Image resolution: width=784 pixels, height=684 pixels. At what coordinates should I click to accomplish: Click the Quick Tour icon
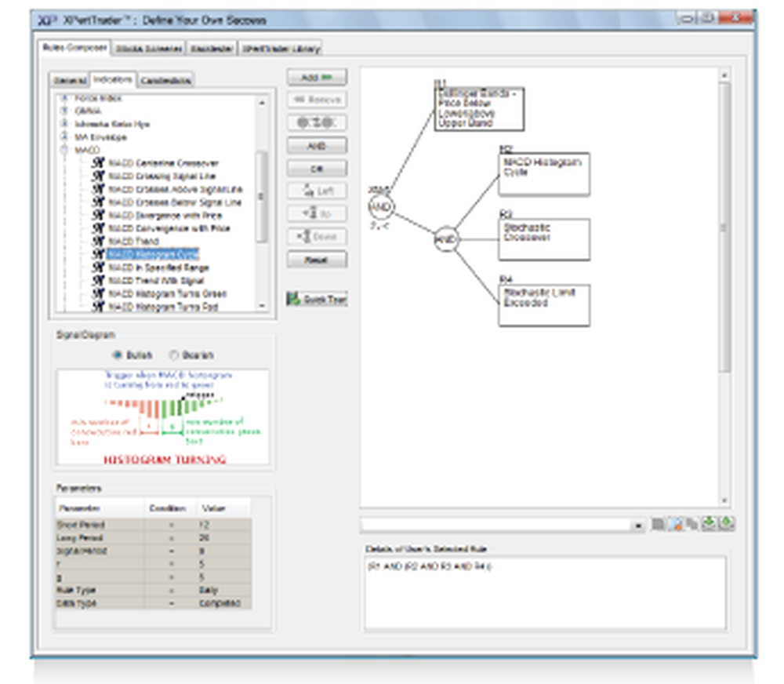coord(295,299)
